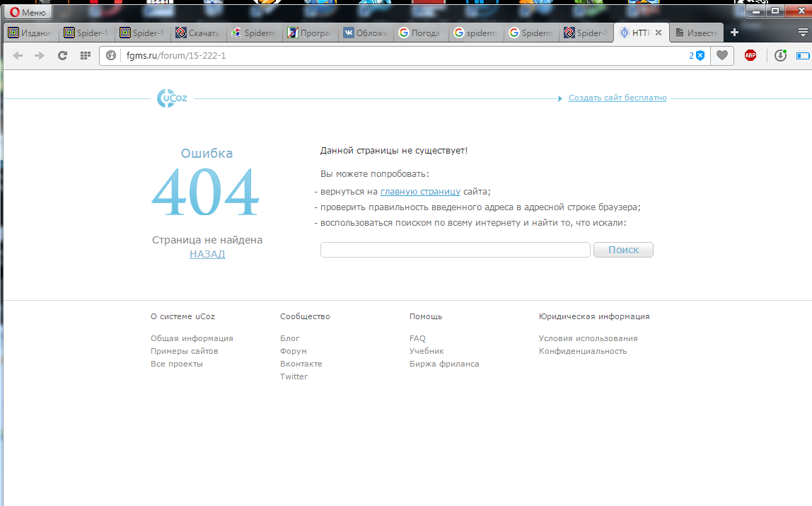812x506 pixels.
Task: Click the Помощь footer heading
Action: 426,316
